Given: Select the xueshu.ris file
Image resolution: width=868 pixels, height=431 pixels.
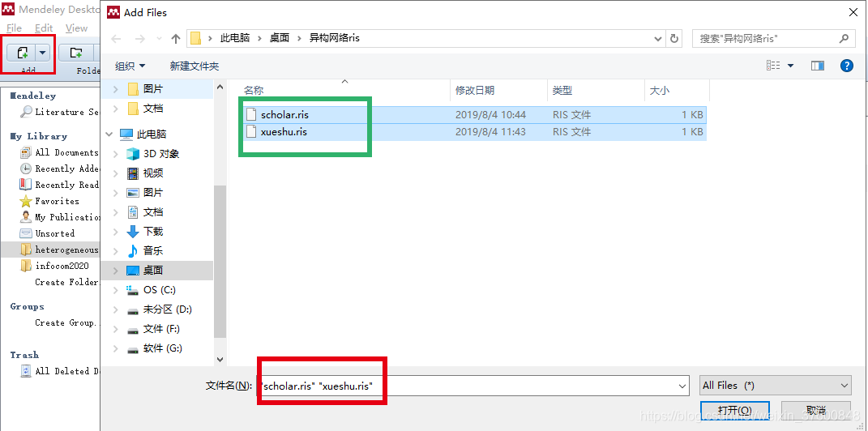Looking at the screenshot, I should [x=474, y=132].
